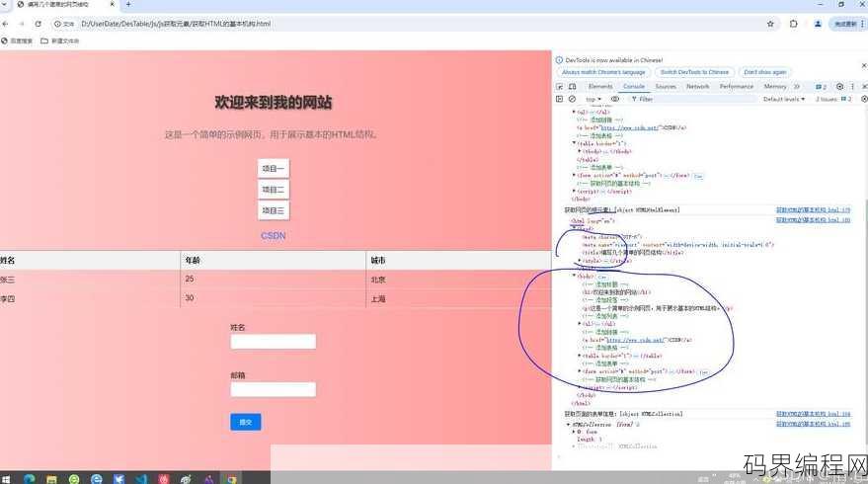Open the more DevTools tabs chevron
Screen dimensions: 868x484
pyautogui.click(x=797, y=86)
